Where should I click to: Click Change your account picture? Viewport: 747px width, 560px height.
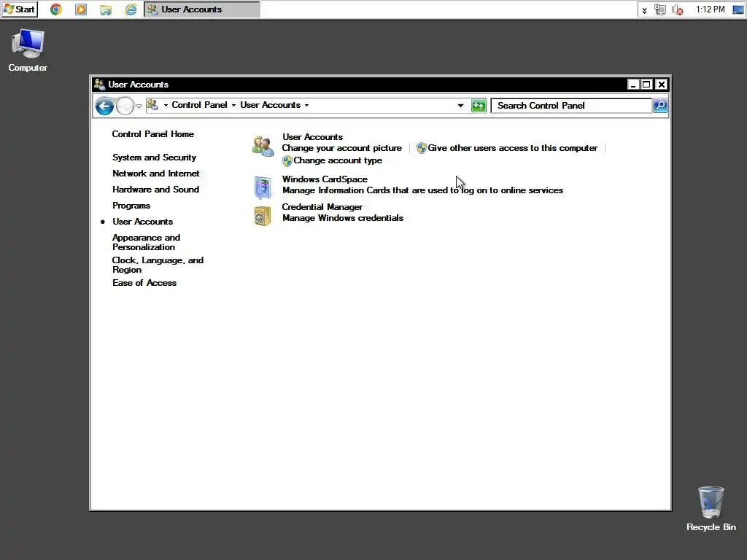click(x=341, y=148)
